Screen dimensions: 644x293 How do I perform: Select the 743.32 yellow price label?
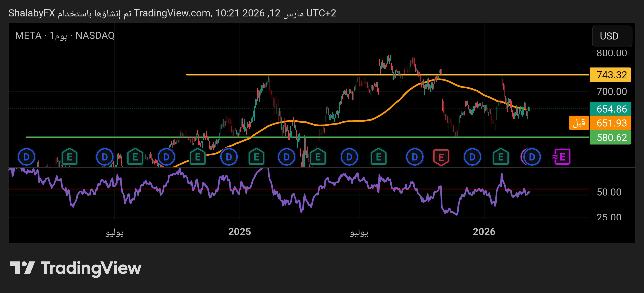point(610,75)
